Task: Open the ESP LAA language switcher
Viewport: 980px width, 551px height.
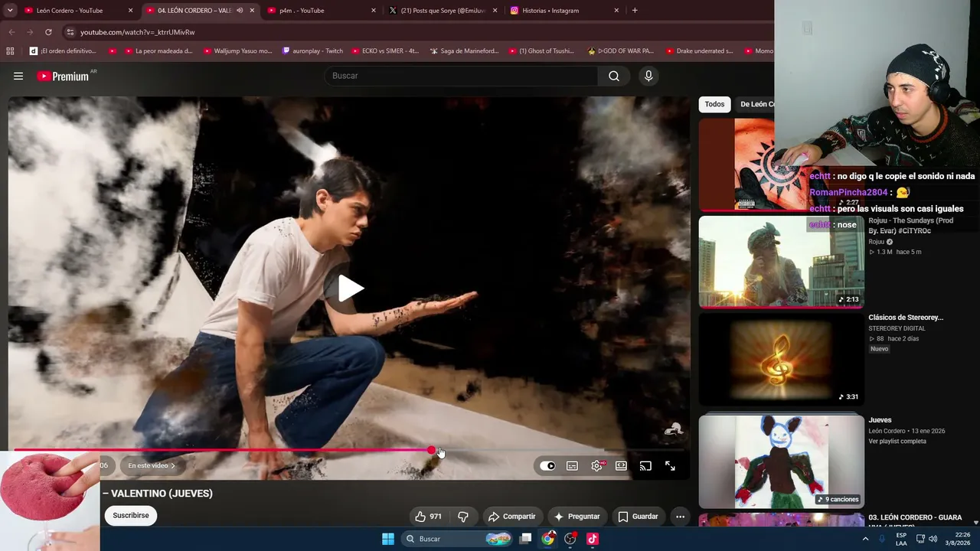Action: [901, 539]
